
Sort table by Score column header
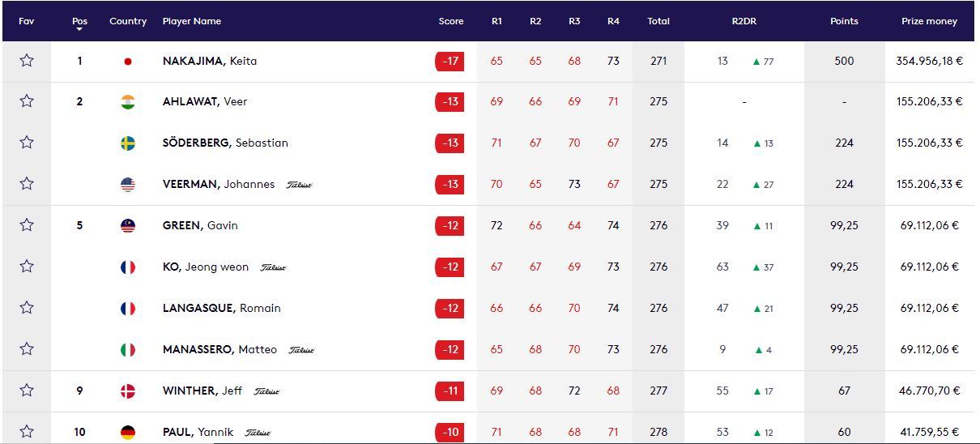451,21
